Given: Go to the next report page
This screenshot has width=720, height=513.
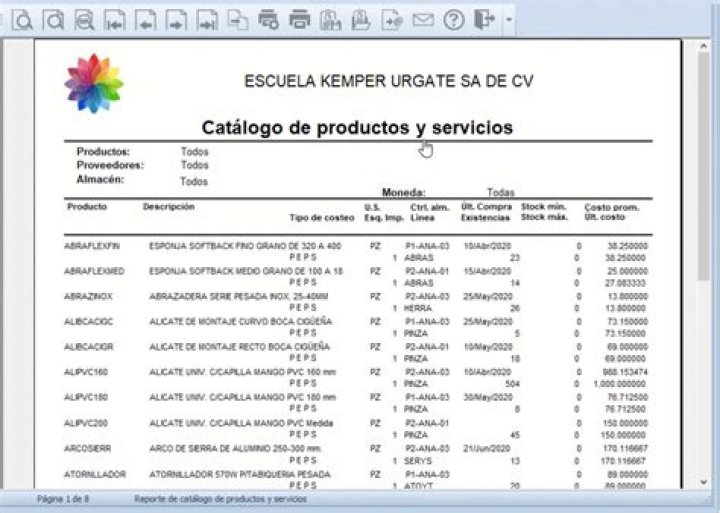Looking at the screenshot, I should (x=176, y=19).
